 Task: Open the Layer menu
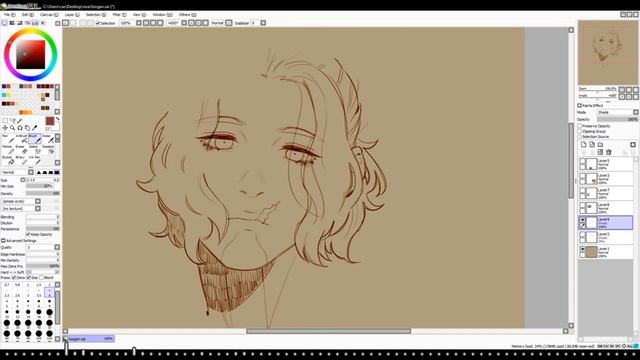tap(72, 15)
